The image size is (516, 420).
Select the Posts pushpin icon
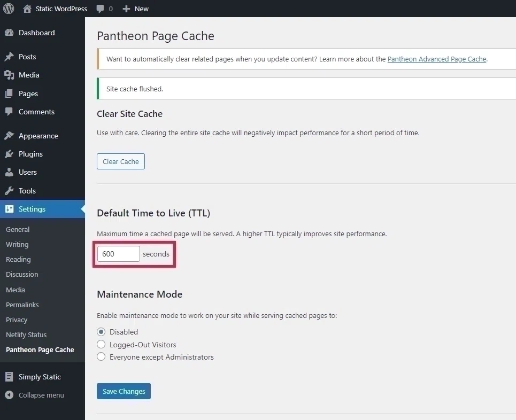pyautogui.click(x=9, y=57)
